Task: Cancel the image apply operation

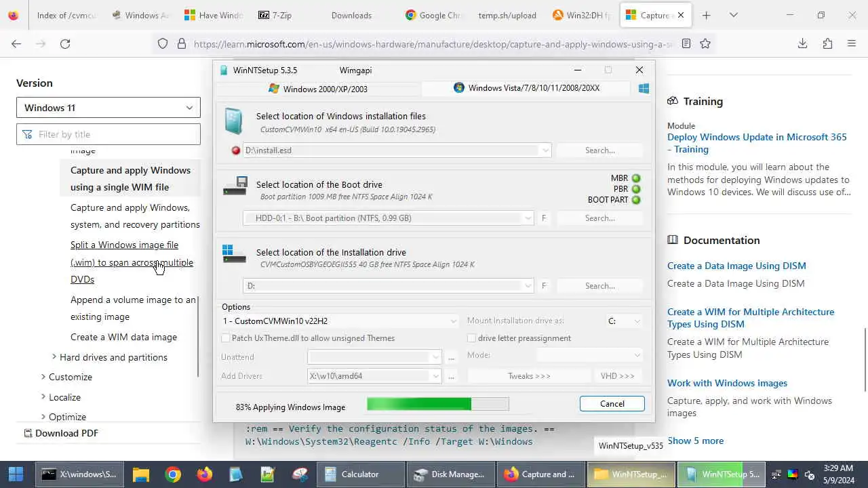Action: pos(612,404)
